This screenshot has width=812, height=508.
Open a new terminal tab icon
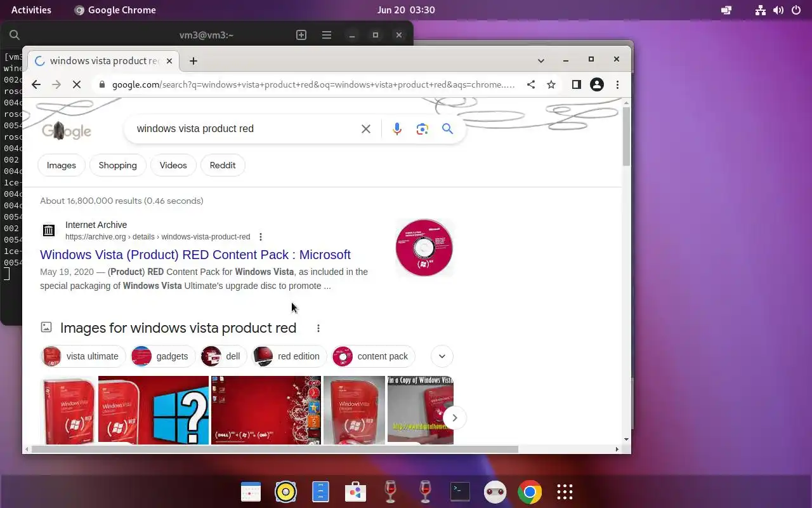click(x=301, y=35)
